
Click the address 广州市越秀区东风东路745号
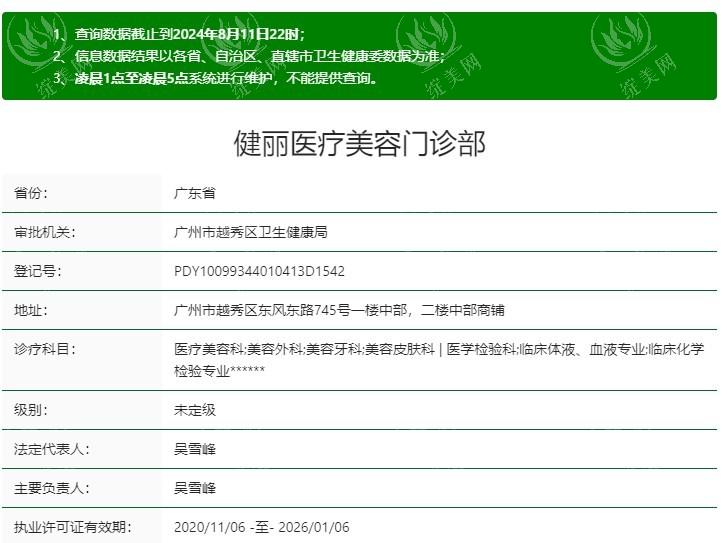[x=262, y=310]
